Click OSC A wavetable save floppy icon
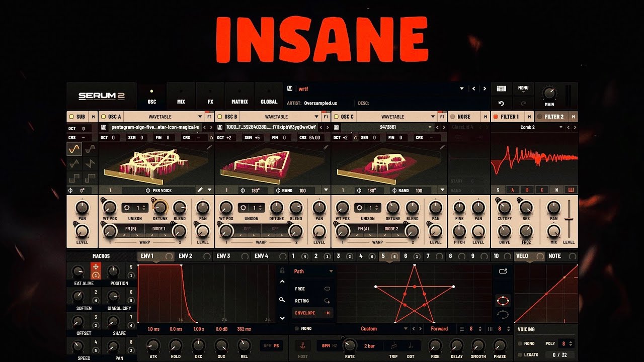644x362 pixels. pos(103,127)
